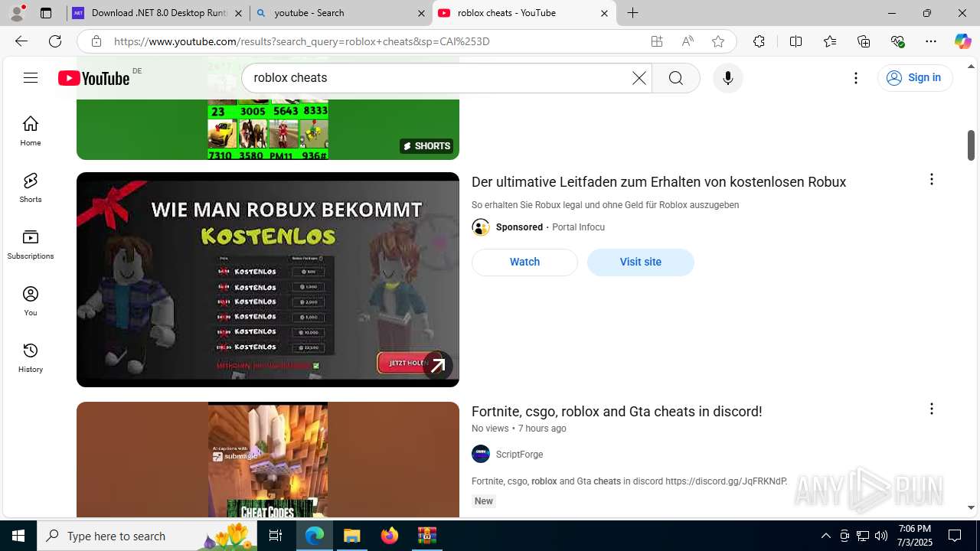Open WinRAR from the taskbar
The width and height of the screenshot is (980, 551).
click(x=427, y=536)
